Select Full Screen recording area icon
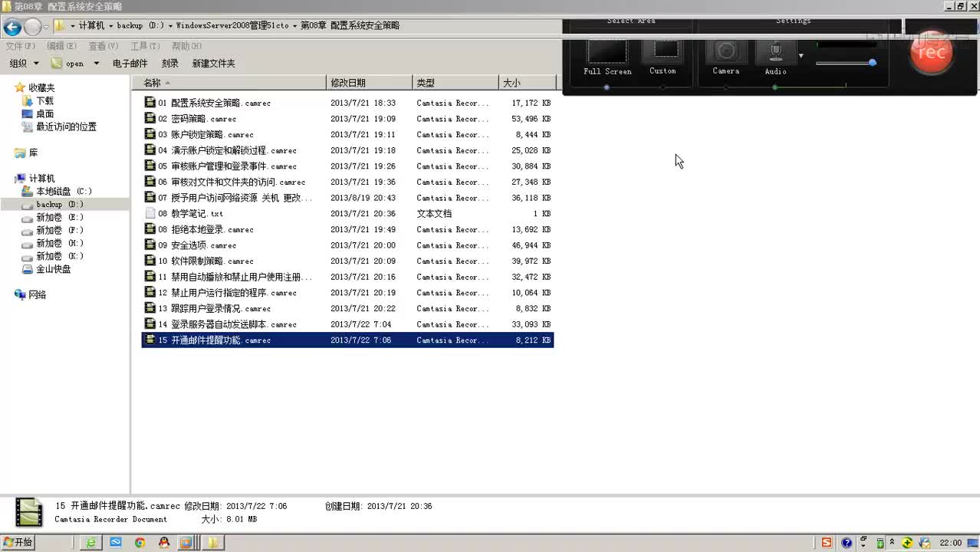This screenshot has height=552, width=980. pyautogui.click(x=607, y=51)
